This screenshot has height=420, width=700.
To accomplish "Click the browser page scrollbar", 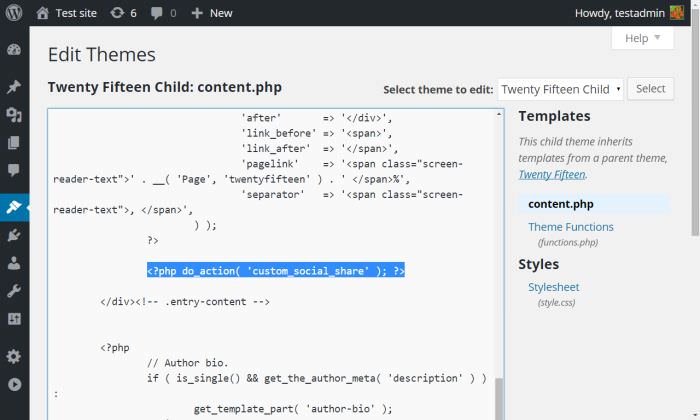I will [695, 123].
